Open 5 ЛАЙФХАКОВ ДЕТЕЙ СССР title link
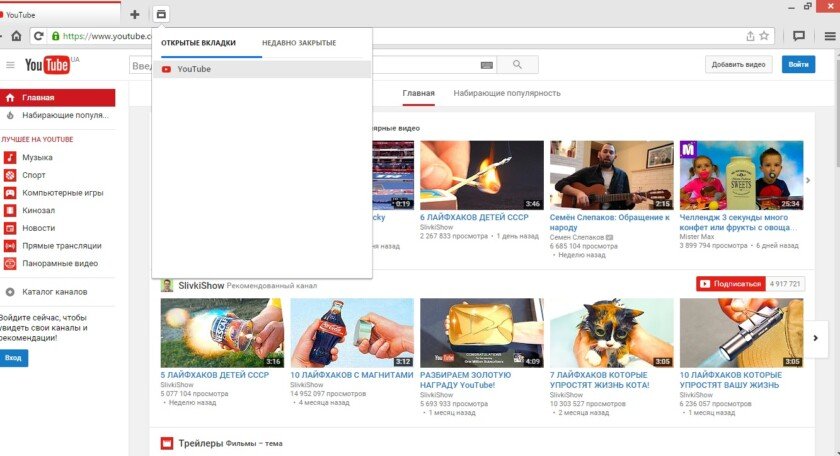The height and width of the screenshot is (456, 840). click(215, 375)
